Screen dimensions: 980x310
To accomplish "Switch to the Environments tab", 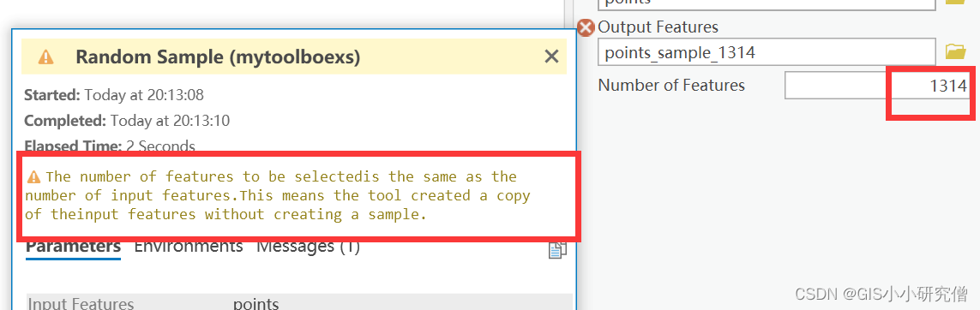I will 188,247.
